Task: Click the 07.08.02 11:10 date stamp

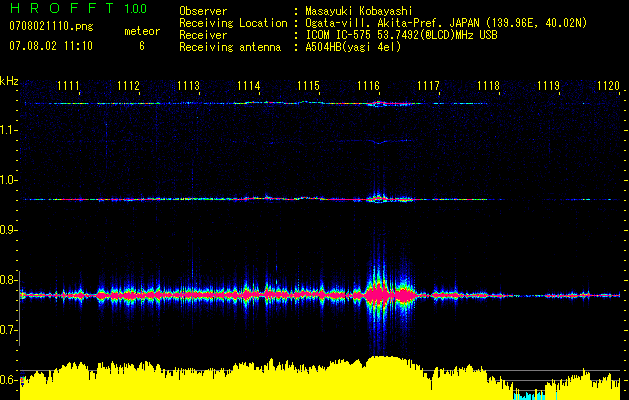Action: click(51, 46)
